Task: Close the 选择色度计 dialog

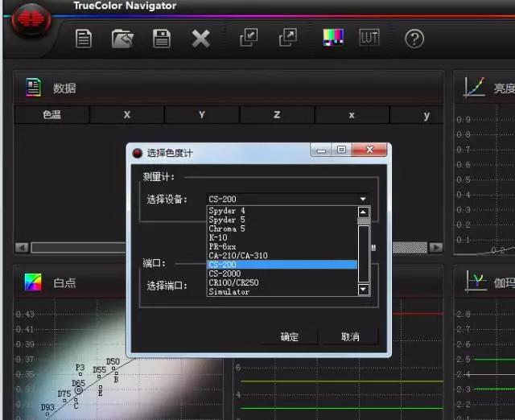Action: point(369,150)
